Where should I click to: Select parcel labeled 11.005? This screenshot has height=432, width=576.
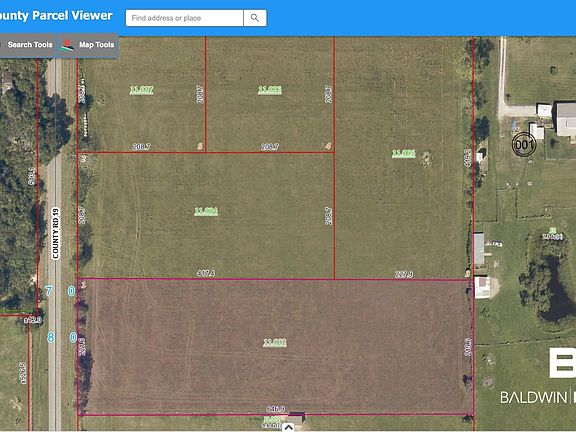[x=404, y=154]
